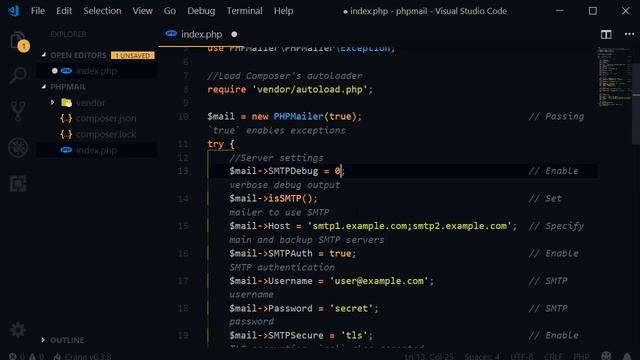Click the composer.lock braces icon
Viewport: 640px width, 360px height.
[66, 134]
